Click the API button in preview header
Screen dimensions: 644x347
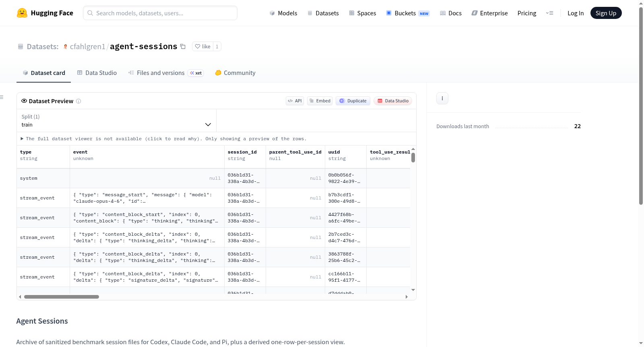point(295,101)
